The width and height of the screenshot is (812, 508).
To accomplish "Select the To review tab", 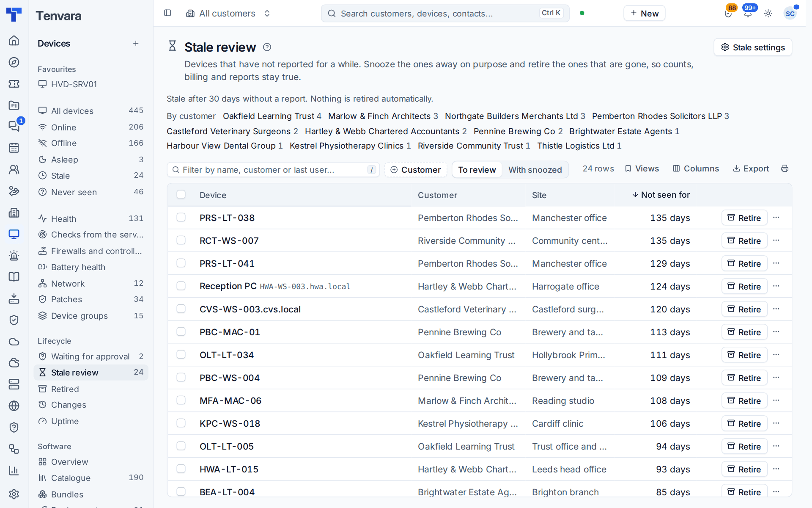I will tap(477, 170).
